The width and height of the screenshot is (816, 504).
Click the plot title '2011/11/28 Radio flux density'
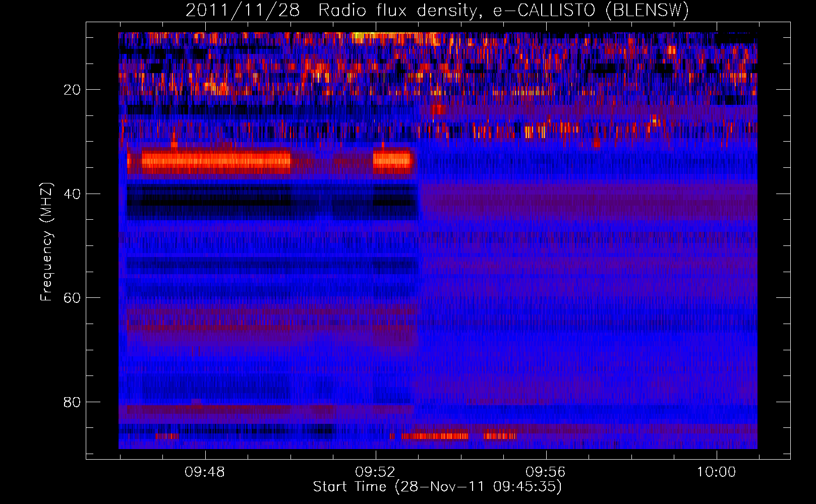(331, 10)
